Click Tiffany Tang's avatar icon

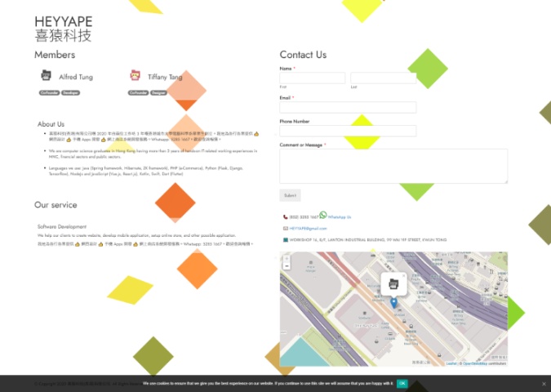pyautogui.click(x=135, y=76)
